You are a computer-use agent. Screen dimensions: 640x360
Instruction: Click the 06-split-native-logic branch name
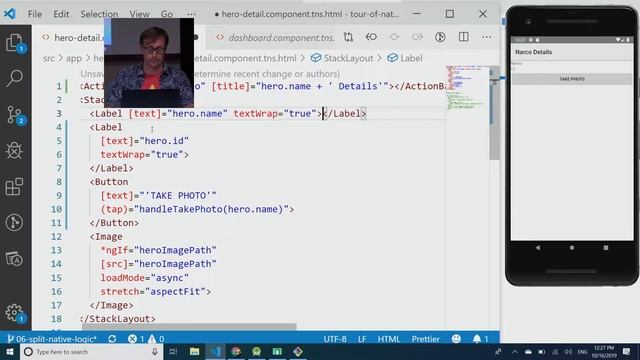click(52, 339)
